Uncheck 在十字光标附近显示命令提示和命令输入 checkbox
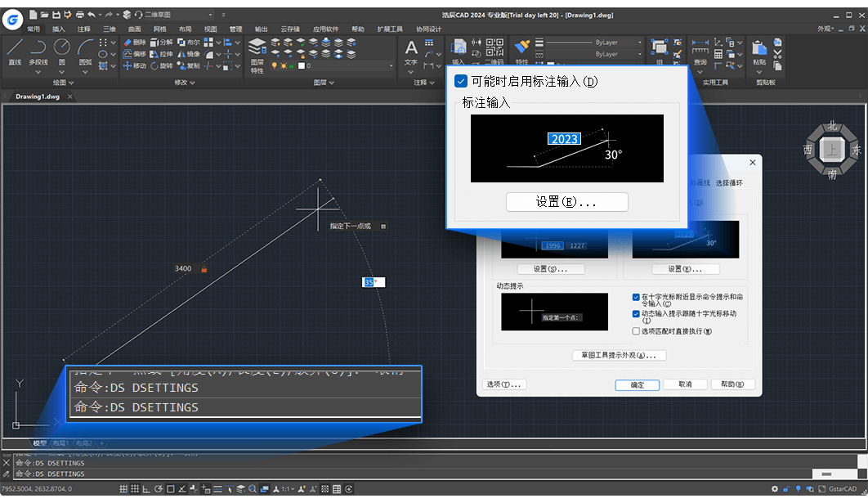Image resolution: width=868 pixels, height=503 pixels. 636,298
